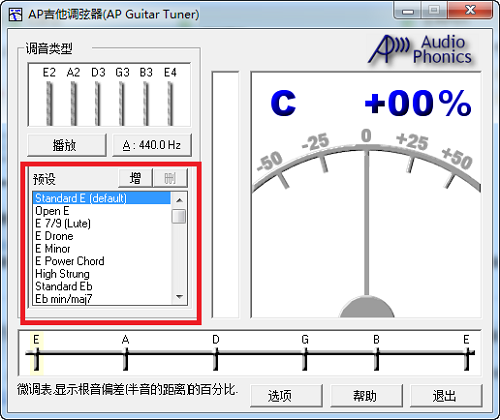
Task: Select the E Minor preset
Action: coord(102,249)
